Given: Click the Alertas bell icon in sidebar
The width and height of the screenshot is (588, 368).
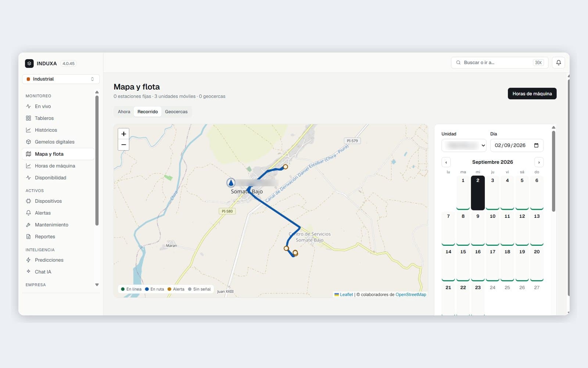Looking at the screenshot, I should point(28,213).
